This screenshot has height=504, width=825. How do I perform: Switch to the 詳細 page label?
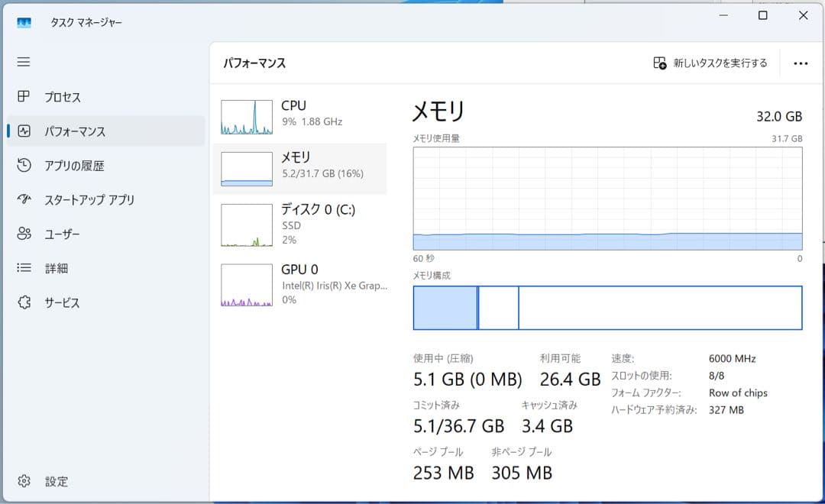[x=57, y=268]
